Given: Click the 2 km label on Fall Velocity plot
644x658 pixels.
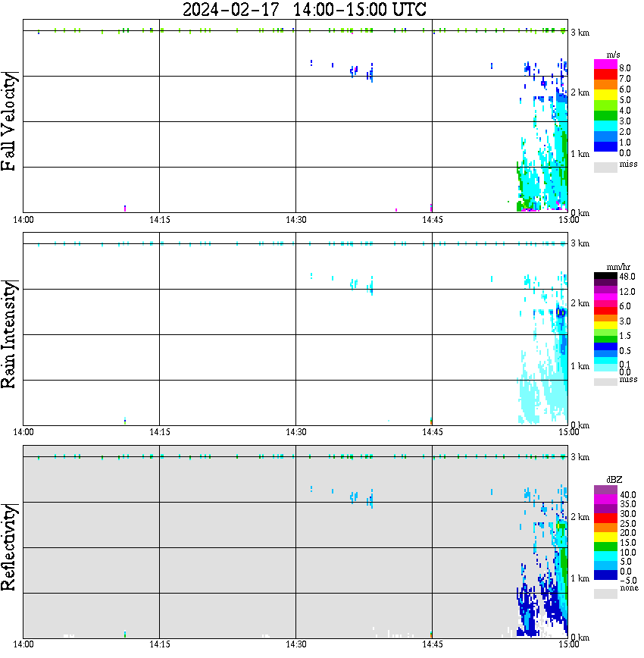Looking at the screenshot, I should pyautogui.click(x=580, y=92).
